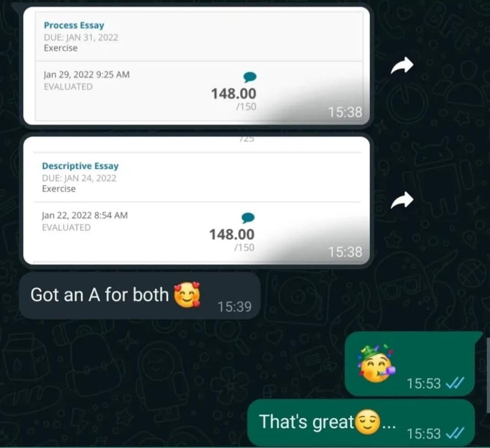
Task: Tap the smiling hearts emoji in message
Action: click(187, 295)
